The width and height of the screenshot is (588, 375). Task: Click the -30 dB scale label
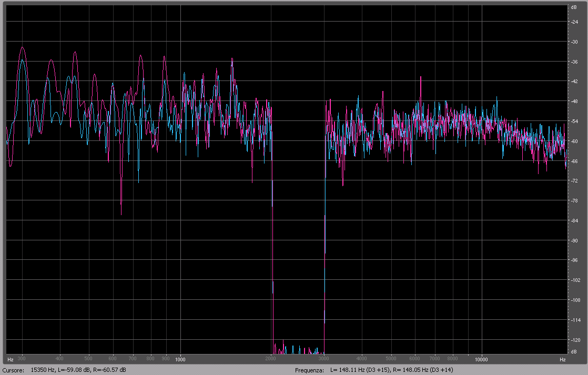(574, 42)
